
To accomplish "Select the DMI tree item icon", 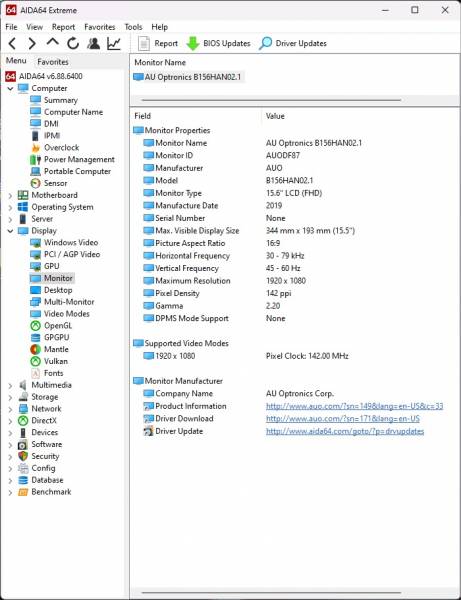I will (x=36, y=124).
